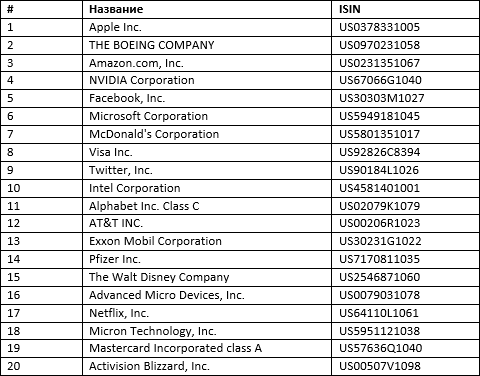Viewport: 480px width, 376px height.
Task: Select THE BOEING COMPANY cell
Action: (x=207, y=45)
